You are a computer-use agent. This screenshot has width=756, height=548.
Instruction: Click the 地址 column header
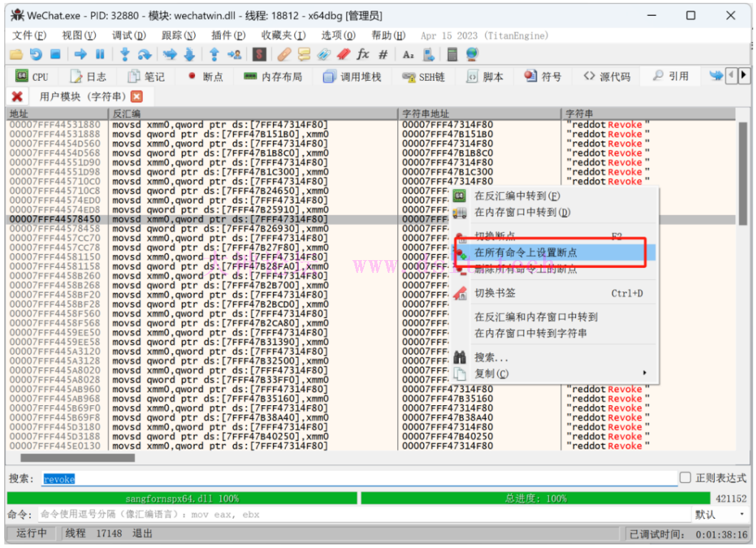coord(57,114)
